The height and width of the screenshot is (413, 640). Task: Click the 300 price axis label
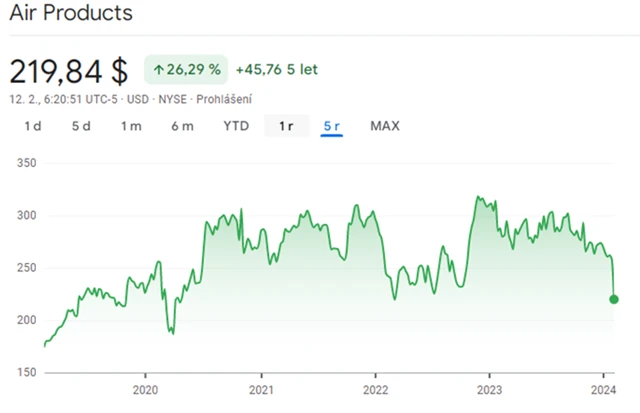click(27, 215)
